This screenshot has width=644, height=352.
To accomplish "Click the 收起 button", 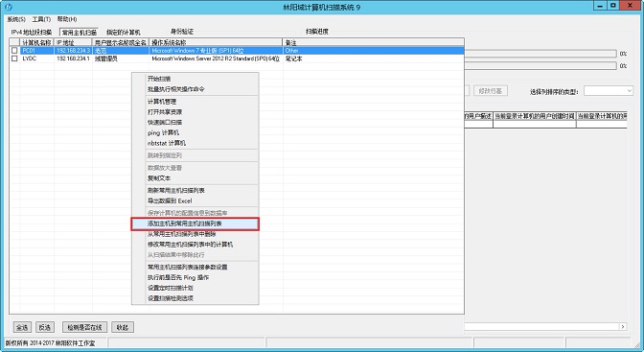I will (123, 327).
